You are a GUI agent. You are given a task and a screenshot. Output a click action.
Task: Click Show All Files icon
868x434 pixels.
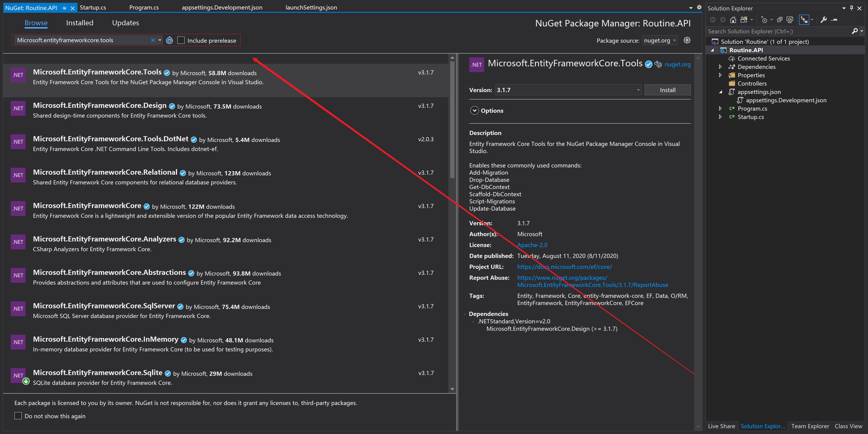(790, 20)
